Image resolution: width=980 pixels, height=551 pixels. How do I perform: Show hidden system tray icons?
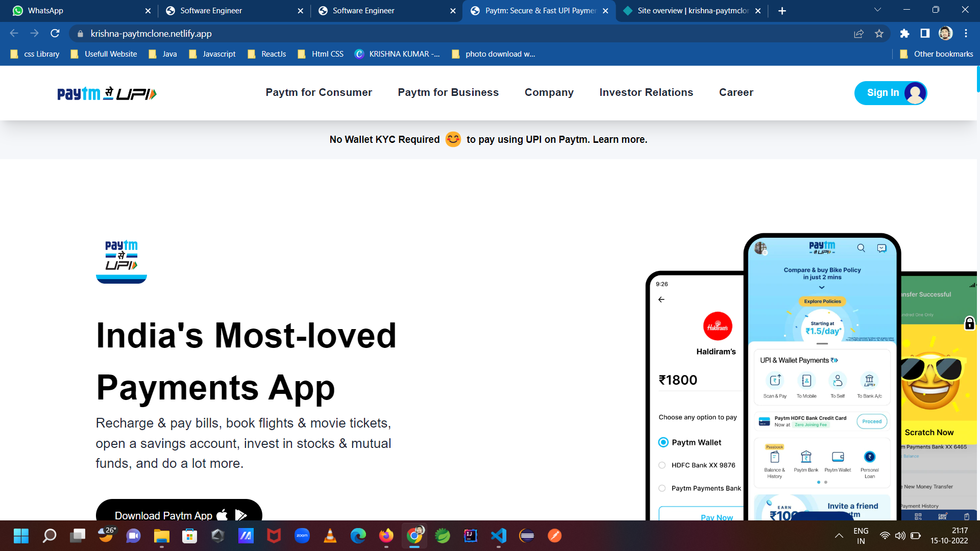pyautogui.click(x=839, y=536)
